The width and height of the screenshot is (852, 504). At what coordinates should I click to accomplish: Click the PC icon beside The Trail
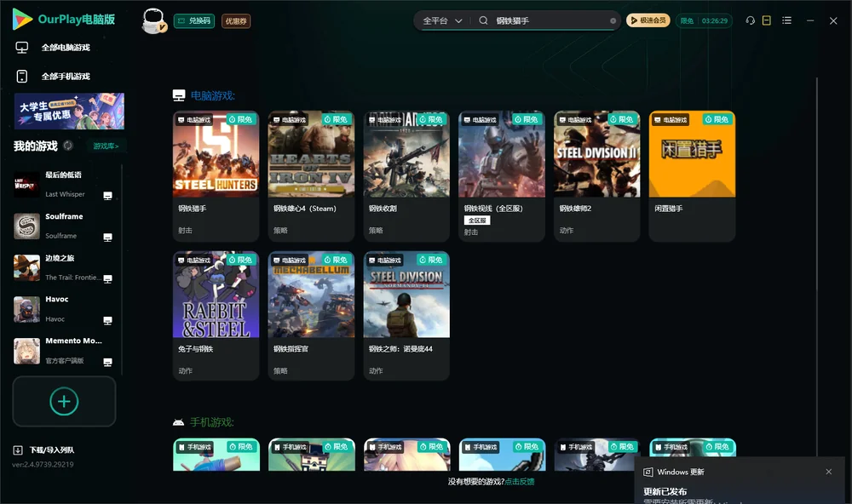click(107, 278)
